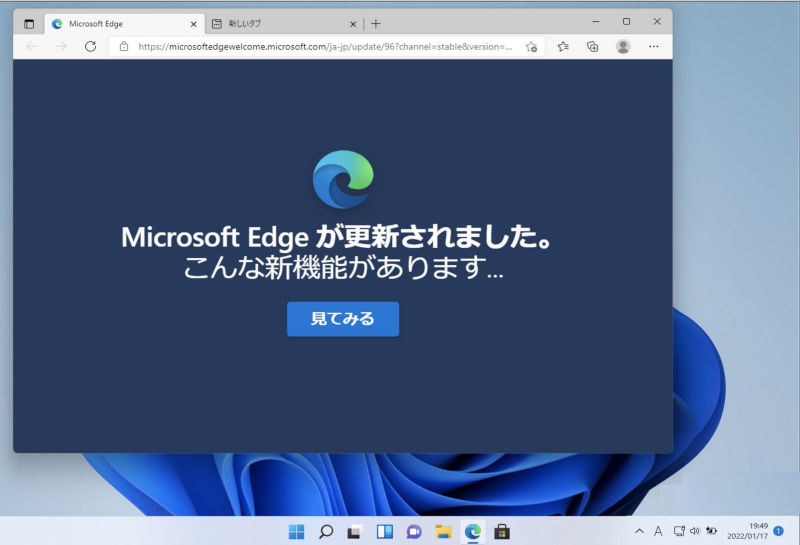Screen dimensions: 800x545
Task: Open the profile avatar icon
Action: click(622, 46)
